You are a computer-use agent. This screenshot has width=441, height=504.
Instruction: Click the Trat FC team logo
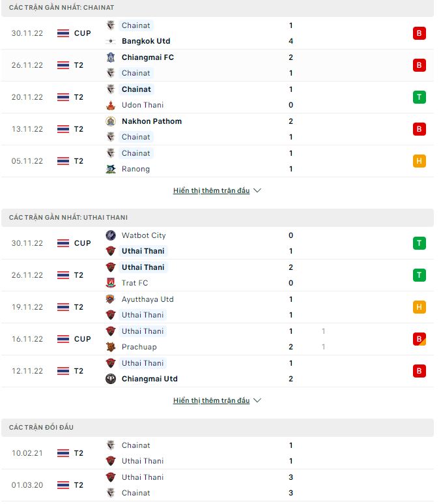click(110, 283)
